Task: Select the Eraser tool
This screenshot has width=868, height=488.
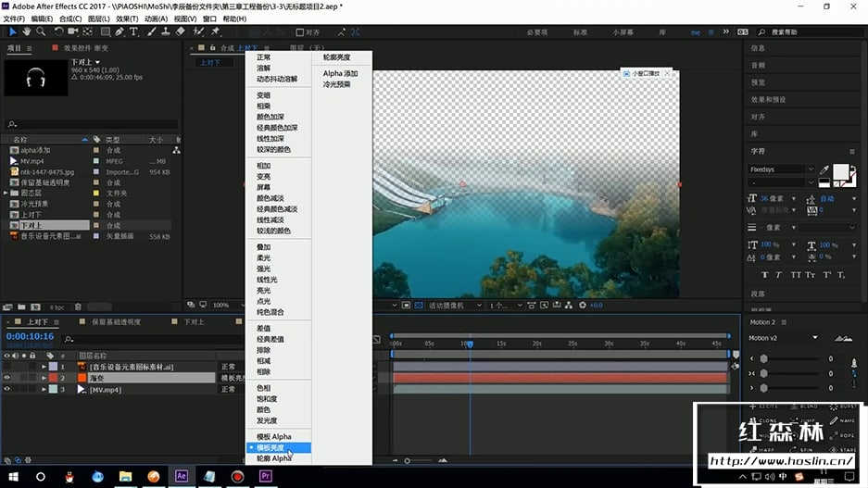Action: (x=181, y=31)
